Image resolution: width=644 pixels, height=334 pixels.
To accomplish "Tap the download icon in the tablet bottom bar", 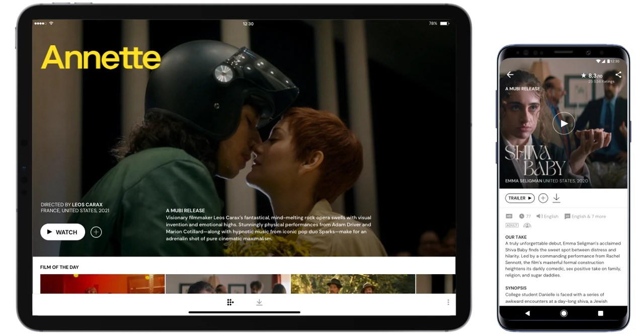I will pos(259,302).
